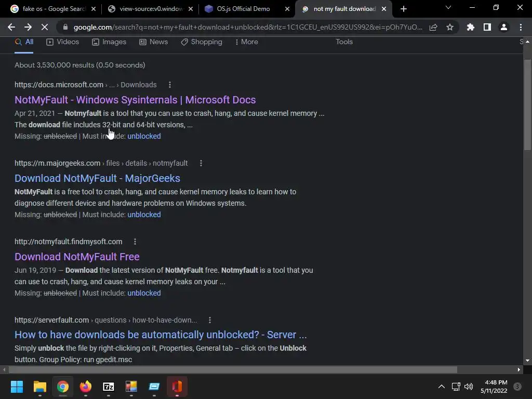Expand the More search filters menu
This screenshot has height=399, width=532.
tap(247, 42)
